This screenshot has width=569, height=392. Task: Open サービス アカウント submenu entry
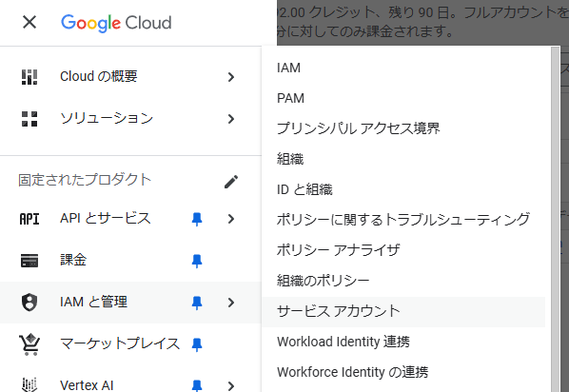pyautogui.click(x=403, y=311)
